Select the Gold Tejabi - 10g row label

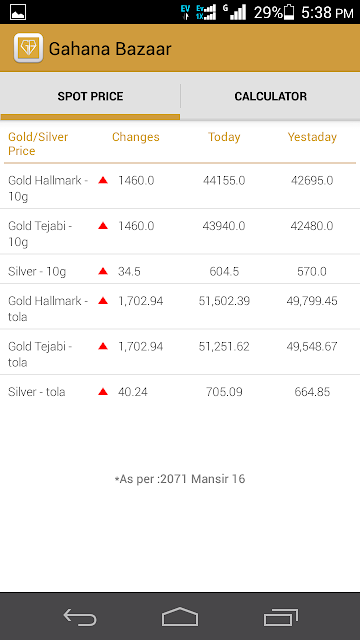(x=40, y=234)
